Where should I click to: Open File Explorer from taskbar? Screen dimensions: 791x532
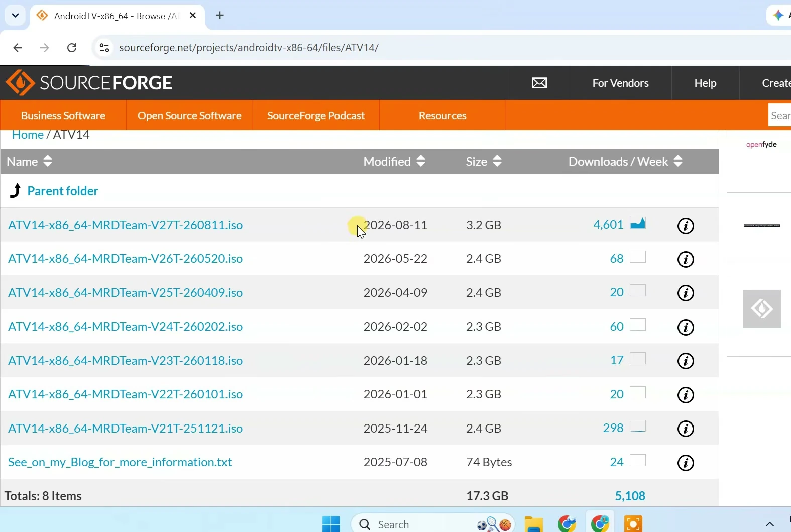pyautogui.click(x=534, y=524)
